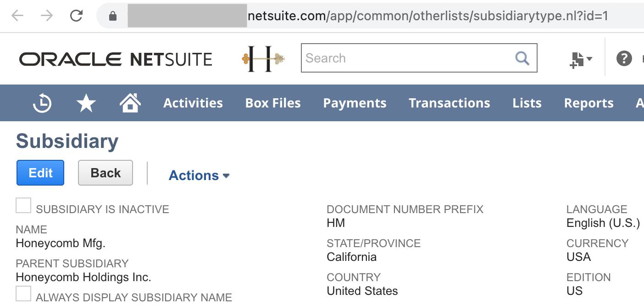Expand the Actions dropdown
The image size is (644, 305).
(x=199, y=175)
